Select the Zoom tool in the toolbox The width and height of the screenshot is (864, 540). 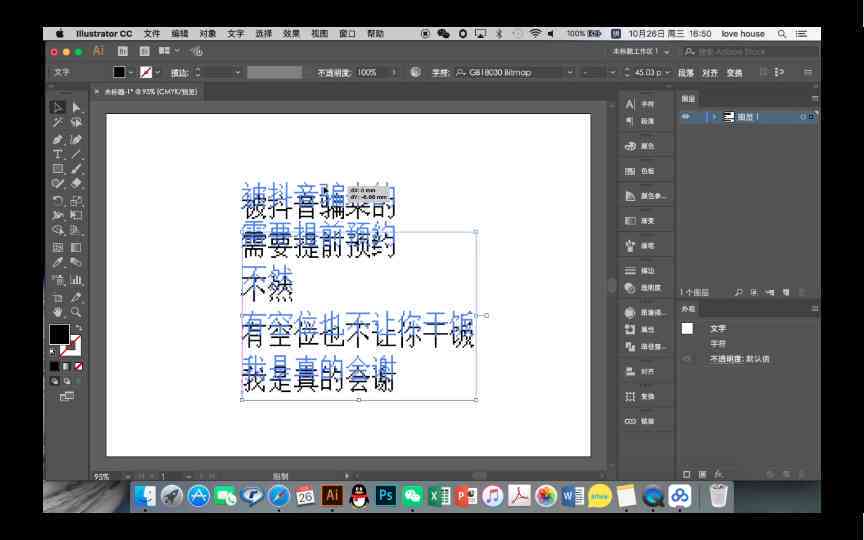point(76,312)
